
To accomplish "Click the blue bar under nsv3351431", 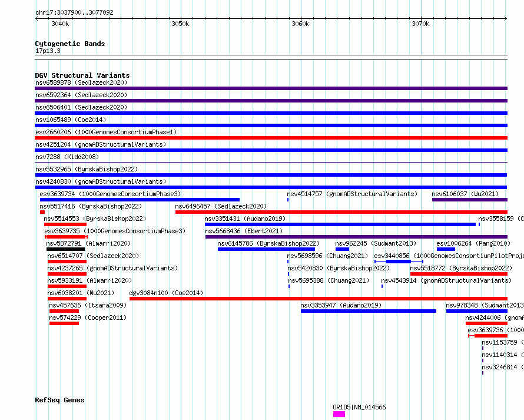I will tap(340, 224).
